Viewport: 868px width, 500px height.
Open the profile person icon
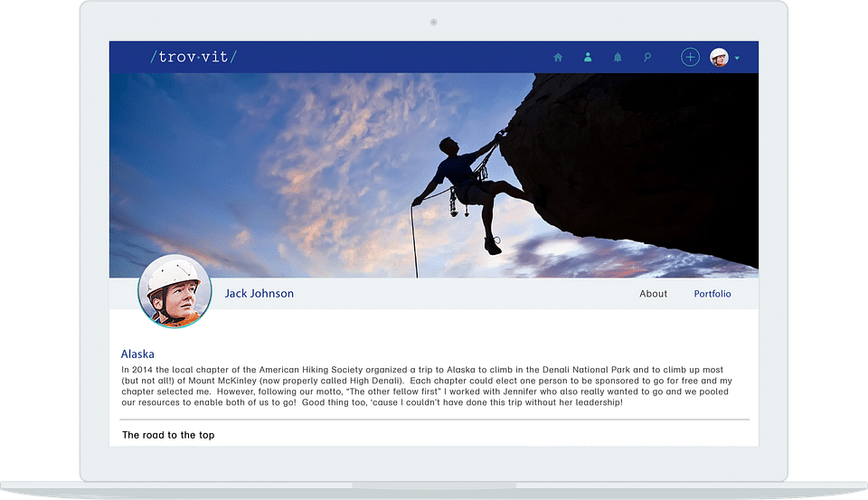click(588, 56)
